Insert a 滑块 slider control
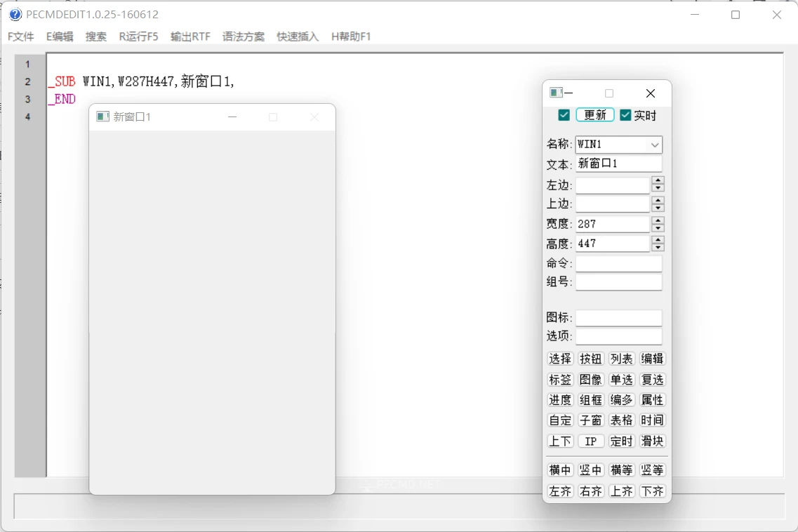 coord(653,441)
